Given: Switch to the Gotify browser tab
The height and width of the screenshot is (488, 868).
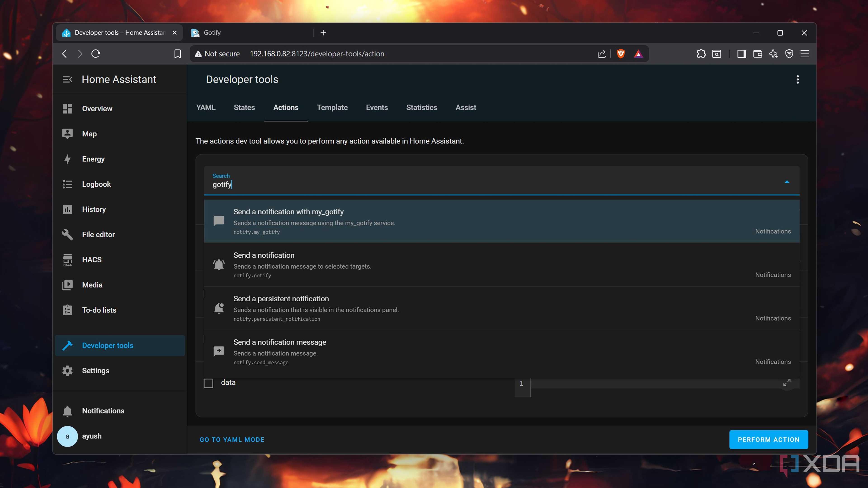Looking at the screenshot, I should click(249, 33).
